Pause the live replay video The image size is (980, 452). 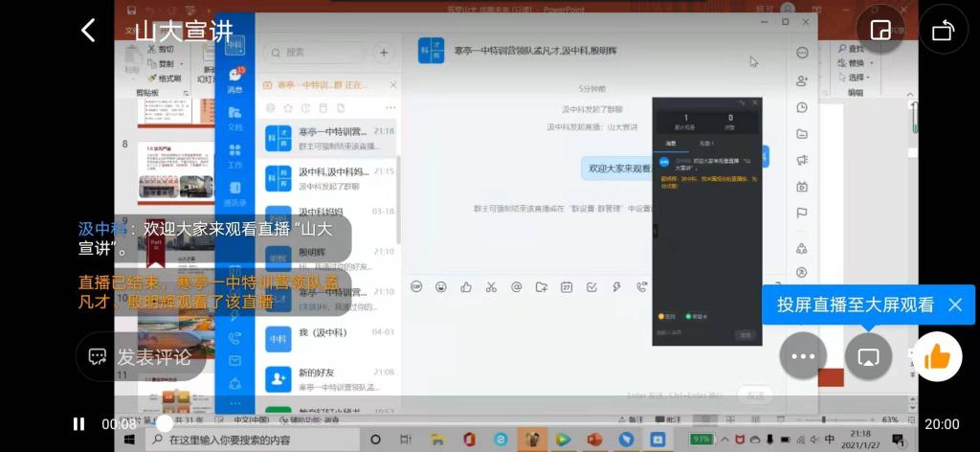click(x=78, y=424)
